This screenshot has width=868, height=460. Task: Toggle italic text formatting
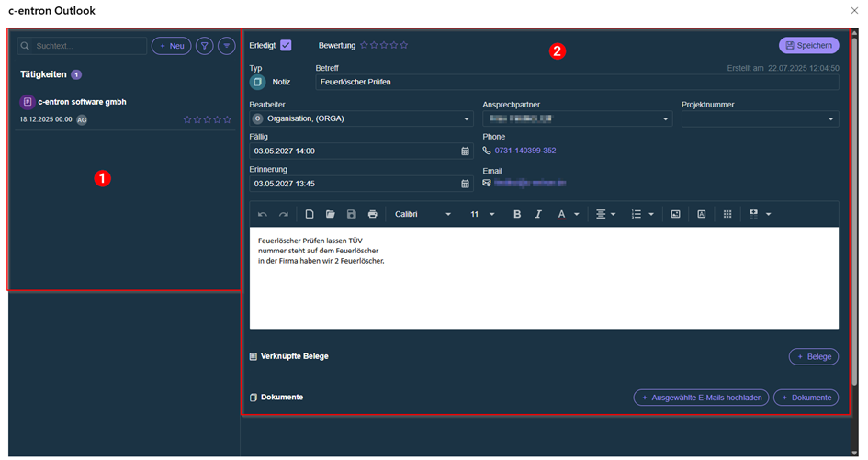pos(538,214)
